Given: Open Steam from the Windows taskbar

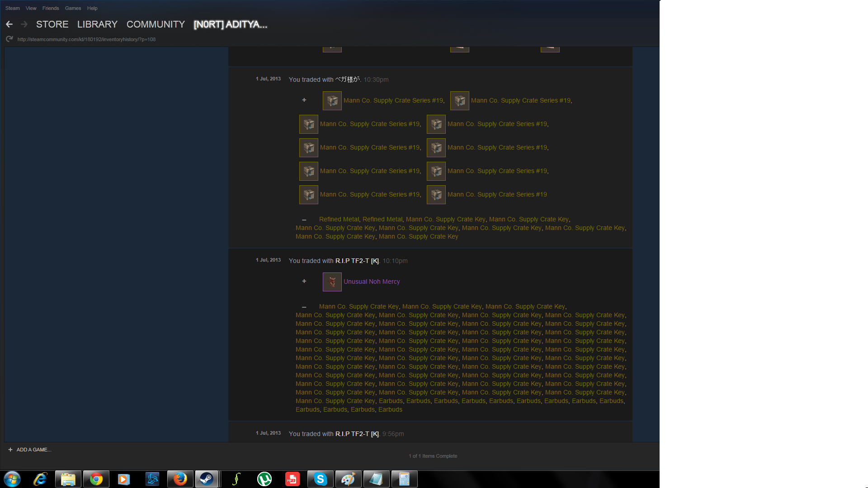Looking at the screenshot, I should tap(207, 479).
